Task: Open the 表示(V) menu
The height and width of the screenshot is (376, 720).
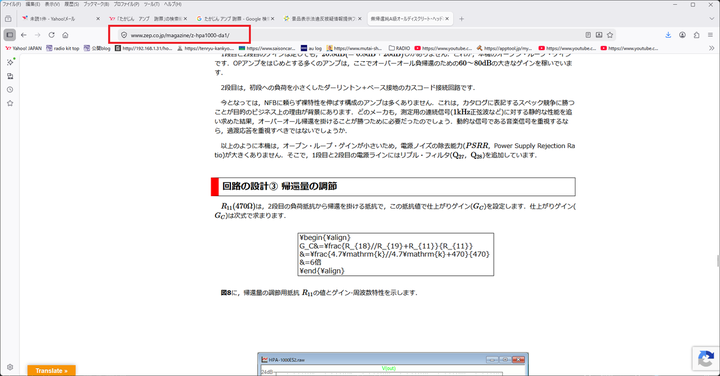Action: pyautogui.click(x=52, y=4)
